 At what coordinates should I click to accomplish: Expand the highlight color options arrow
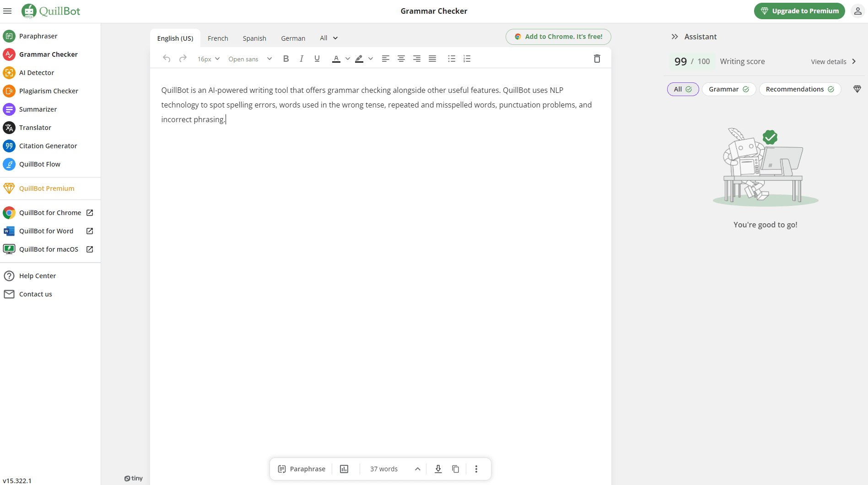371,59
